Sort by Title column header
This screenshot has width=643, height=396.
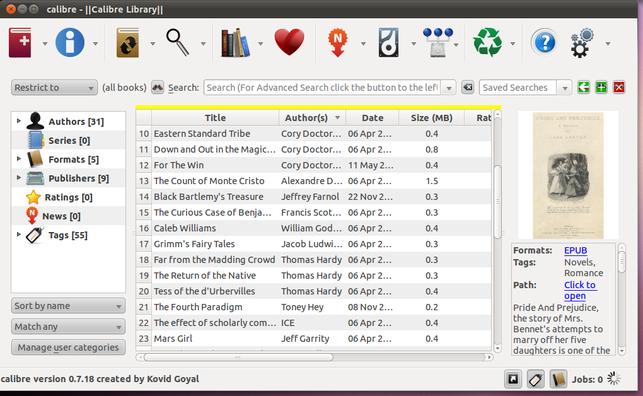[215, 118]
